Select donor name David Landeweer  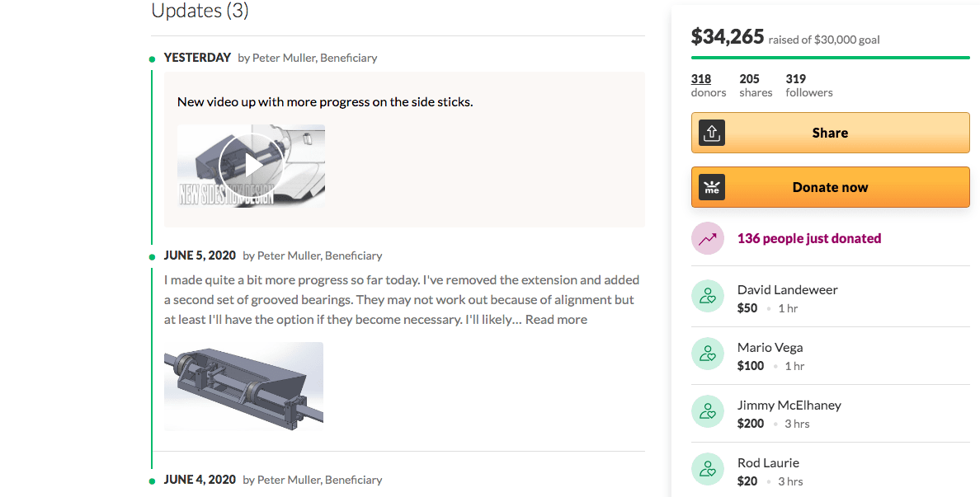[787, 290]
